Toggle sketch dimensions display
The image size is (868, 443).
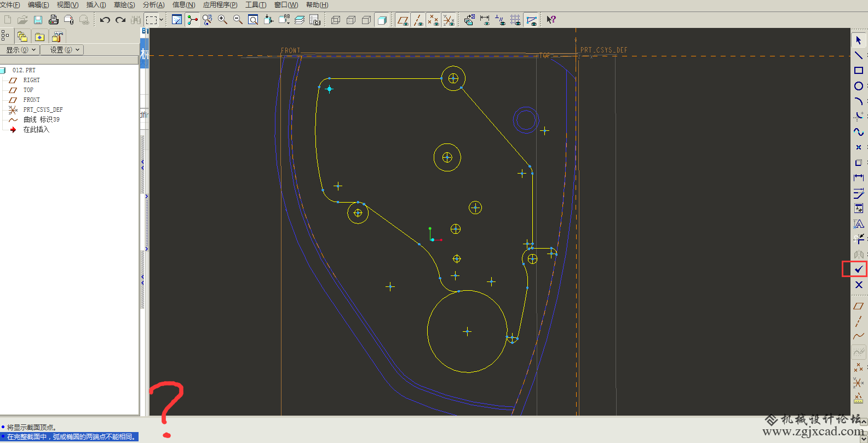click(x=485, y=20)
